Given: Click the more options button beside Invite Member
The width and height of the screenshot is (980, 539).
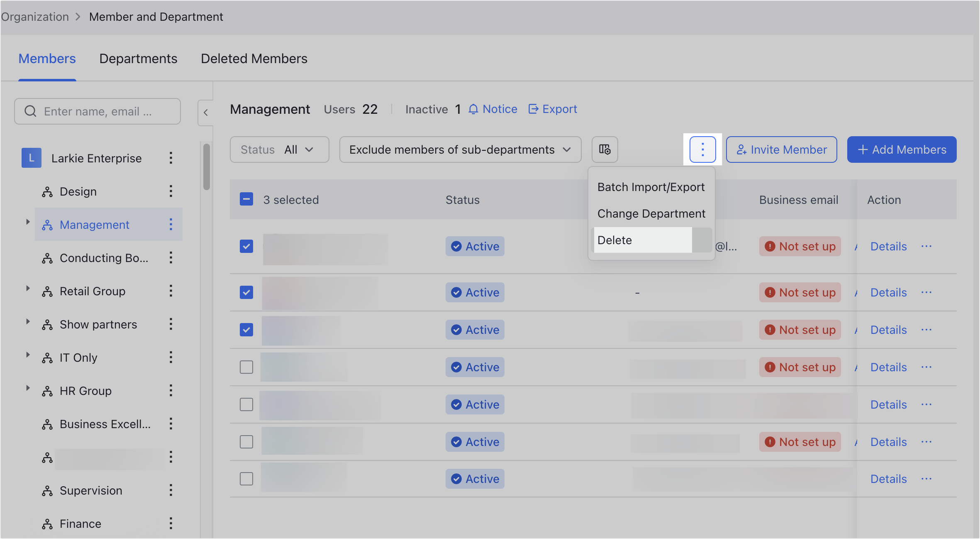Looking at the screenshot, I should [702, 149].
